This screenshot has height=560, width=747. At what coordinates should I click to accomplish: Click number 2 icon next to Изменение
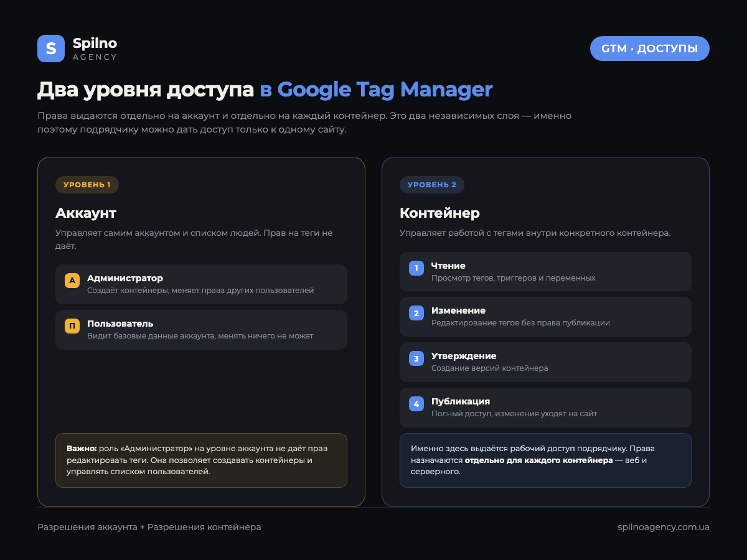pos(416,313)
